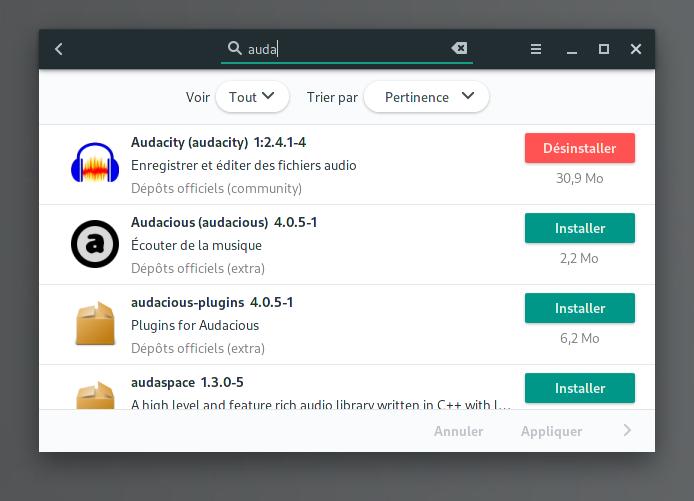Open the hamburger menu
The height and width of the screenshot is (501, 694).
(x=536, y=49)
